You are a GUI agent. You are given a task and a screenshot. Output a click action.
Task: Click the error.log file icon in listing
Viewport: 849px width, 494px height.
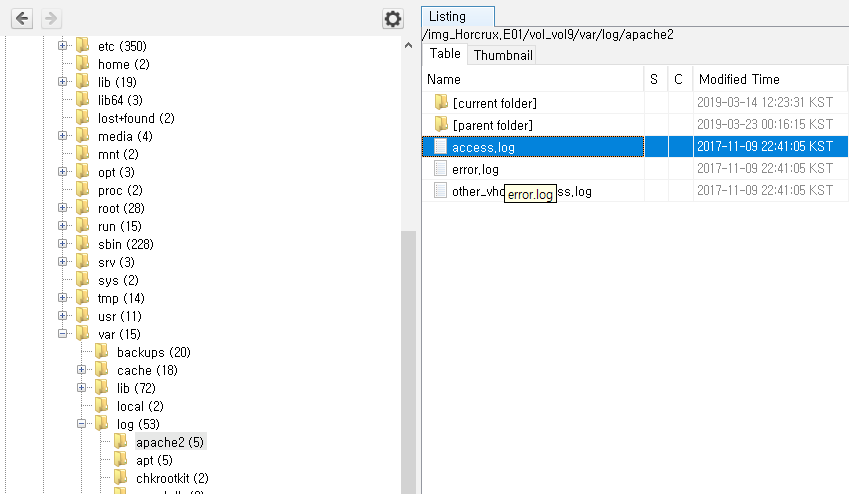coord(441,168)
